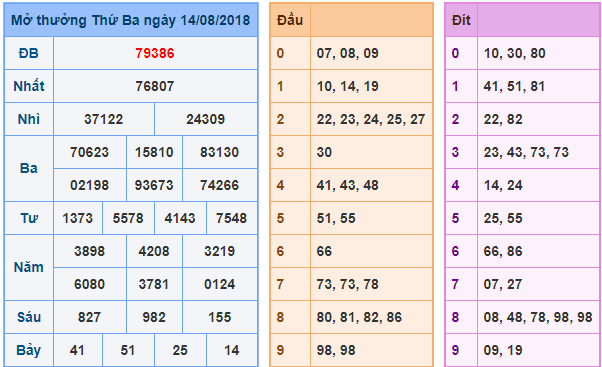Screen dimensions: 602x367
Task: Select Đít values '66, 86'
Action: click(x=503, y=251)
